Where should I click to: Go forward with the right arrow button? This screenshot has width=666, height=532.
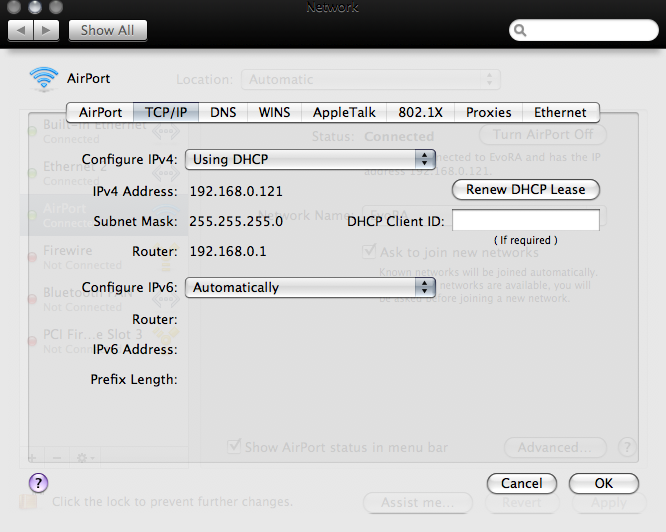point(46,31)
